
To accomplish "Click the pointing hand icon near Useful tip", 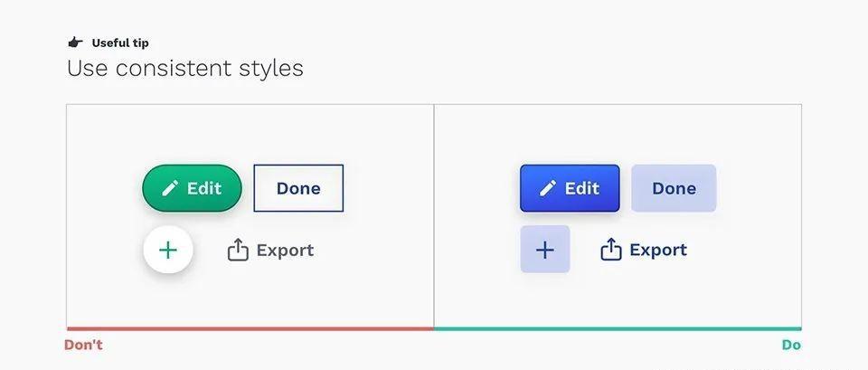I will pyautogui.click(x=75, y=43).
